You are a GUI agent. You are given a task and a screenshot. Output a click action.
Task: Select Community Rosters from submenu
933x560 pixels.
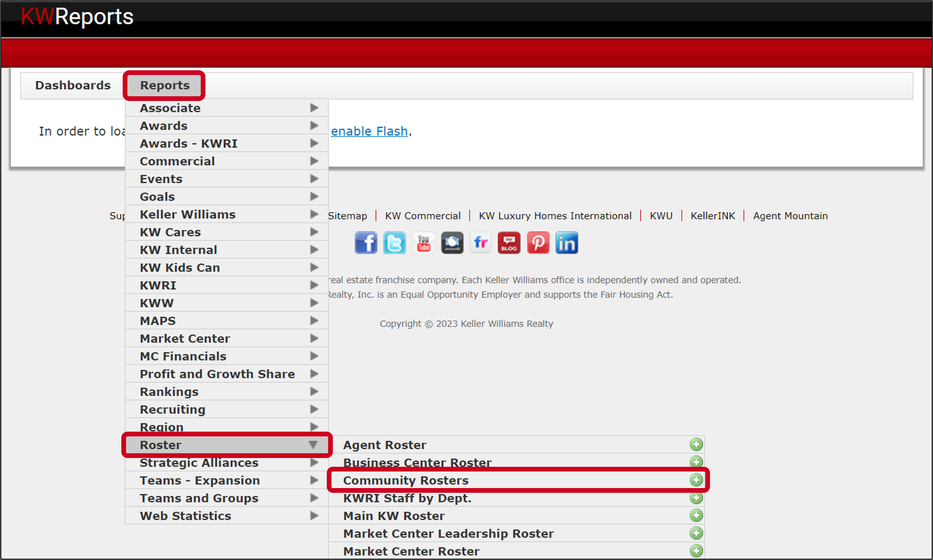click(x=517, y=480)
